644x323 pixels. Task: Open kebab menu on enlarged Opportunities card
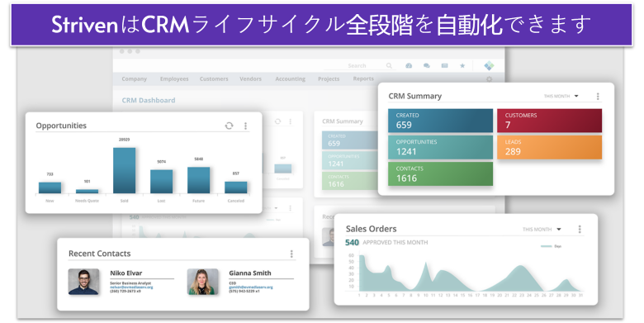pos(245,126)
